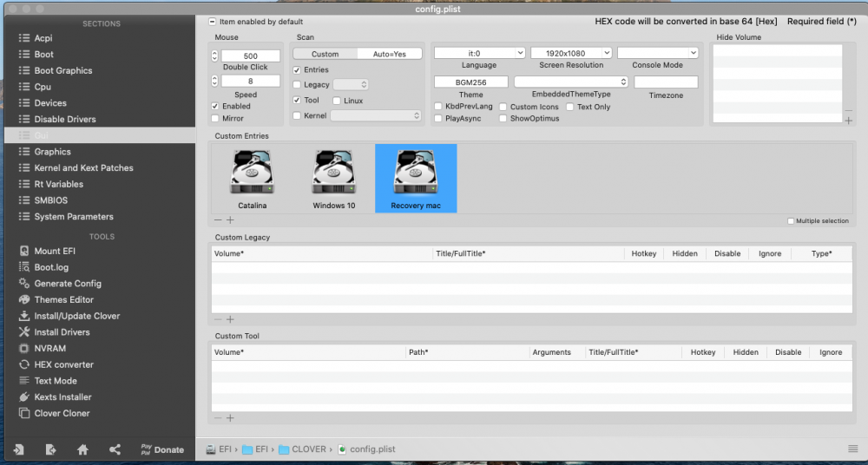
Task: Remove the selected Custom Entries item
Action: tap(218, 219)
